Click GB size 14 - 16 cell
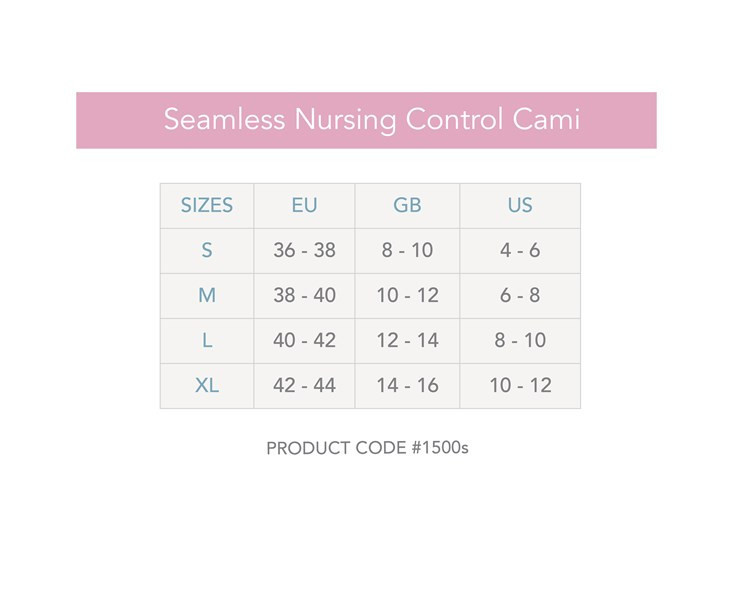This screenshot has height=591, width=740. pyautogui.click(x=407, y=386)
